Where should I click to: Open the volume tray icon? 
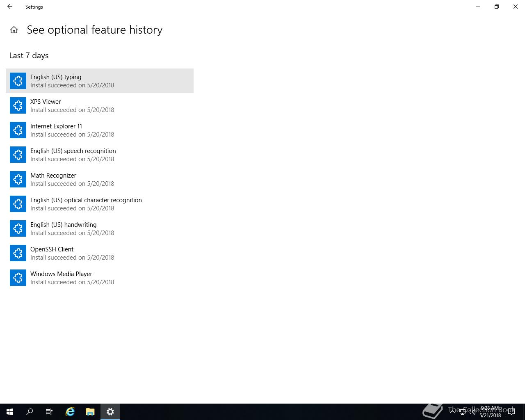(472, 412)
